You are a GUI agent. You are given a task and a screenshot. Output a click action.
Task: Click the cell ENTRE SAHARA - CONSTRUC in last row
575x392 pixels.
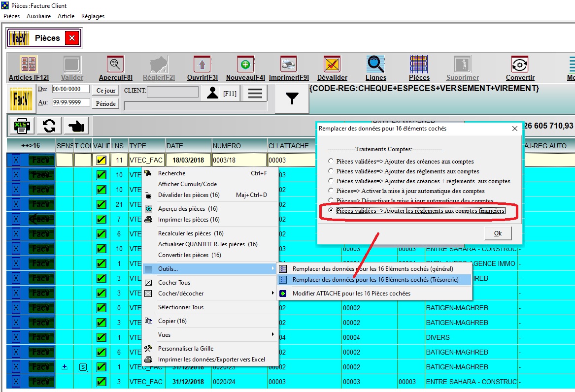click(471, 382)
